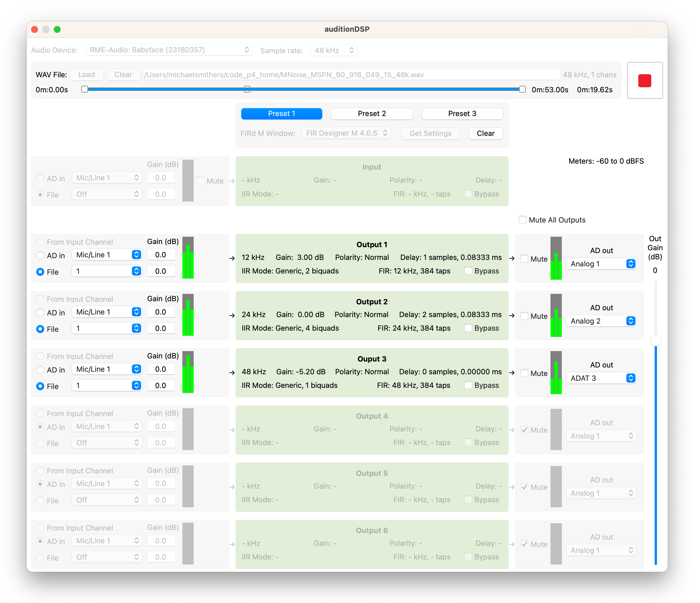
Task: Click the WAV playback position handle
Action: [x=247, y=89]
